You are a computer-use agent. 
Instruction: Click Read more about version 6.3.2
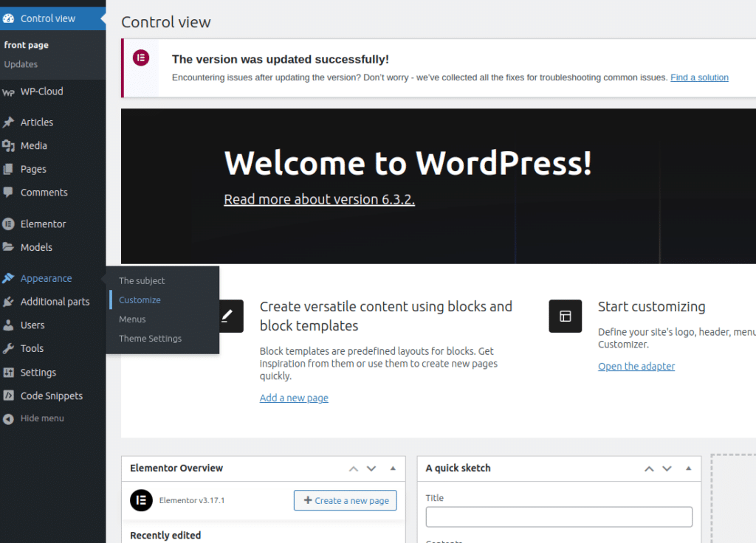click(319, 199)
